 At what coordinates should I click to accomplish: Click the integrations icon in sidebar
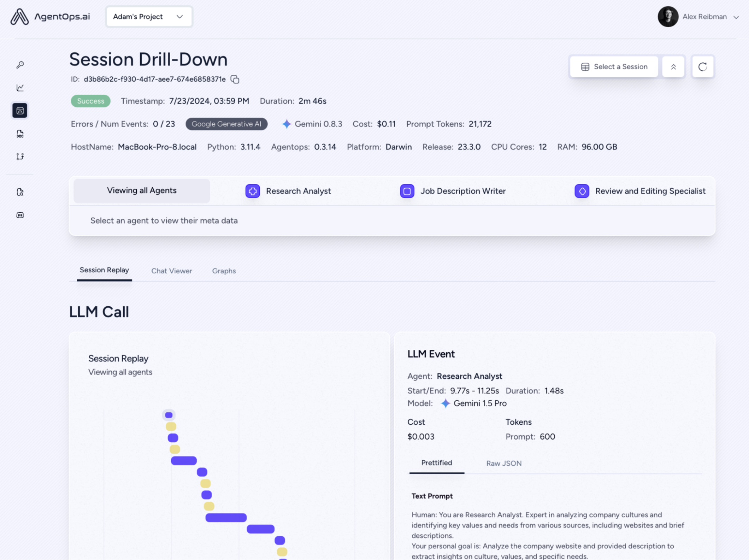pos(20,156)
